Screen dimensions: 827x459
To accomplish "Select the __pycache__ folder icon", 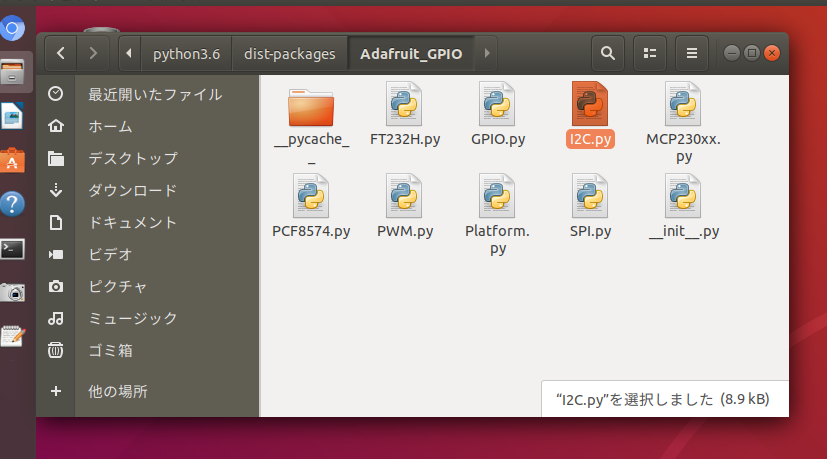I will tap(311, 108).
